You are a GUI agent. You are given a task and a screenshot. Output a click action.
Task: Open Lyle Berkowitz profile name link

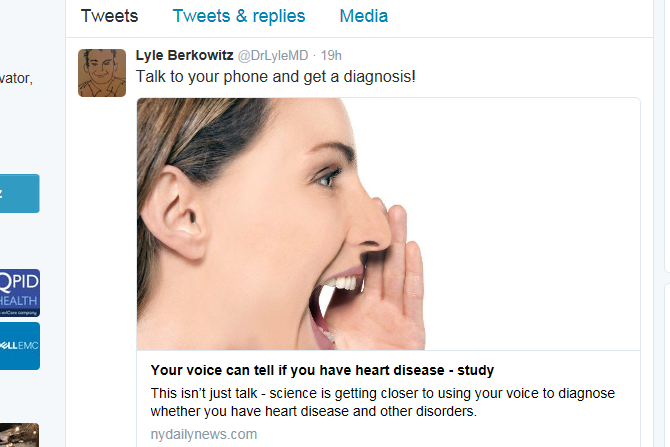(x=184, y=55)
